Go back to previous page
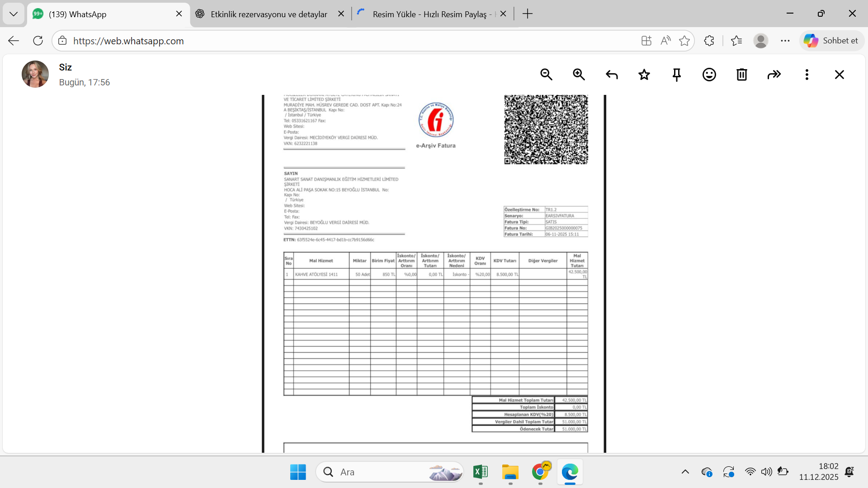868x488 pixels. tap(14, 41)
